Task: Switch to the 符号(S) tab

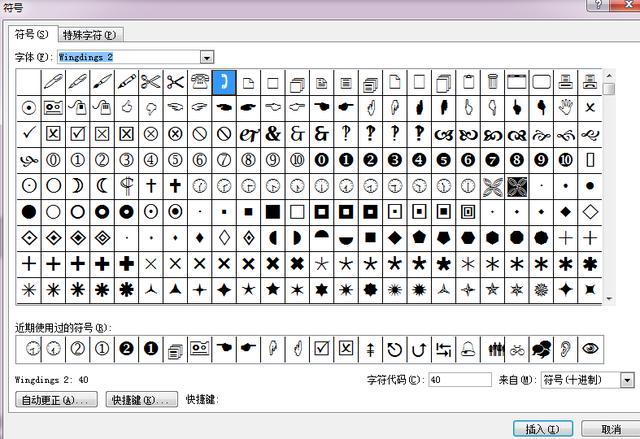Action: tap(32, 34)
